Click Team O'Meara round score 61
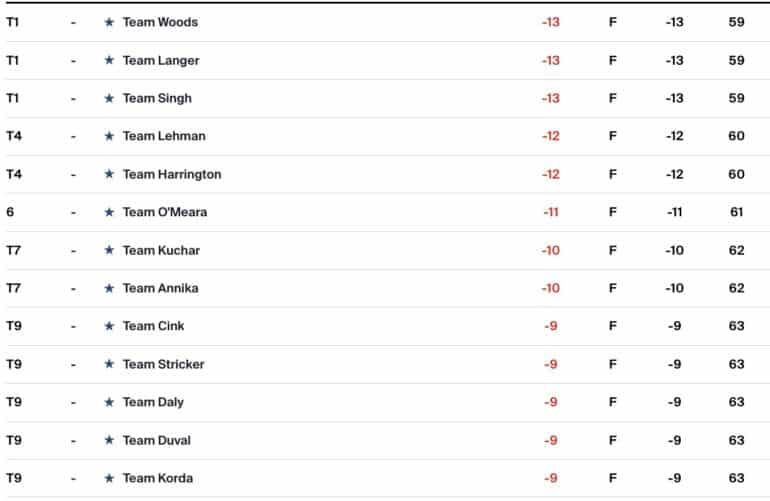The width and height of the screenshot is (770, 501). pyautogui.click(x=736, y=212)
